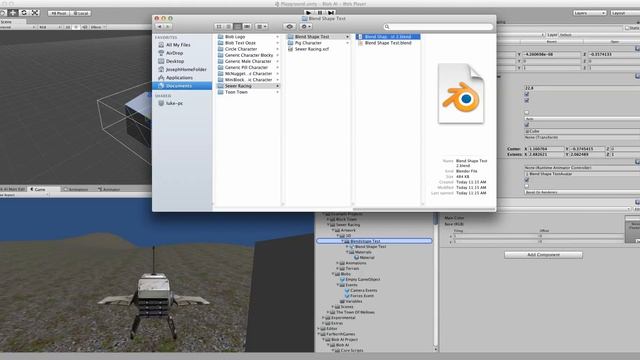Switch Finder to icon view
The height and width of the screenshot is (360, 640).
tap(219, 27)
